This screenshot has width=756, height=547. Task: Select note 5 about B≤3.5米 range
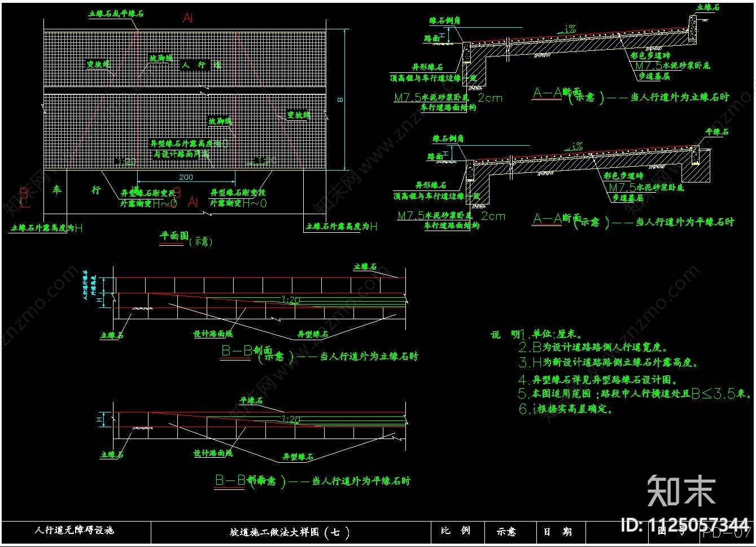coord(635,393)
